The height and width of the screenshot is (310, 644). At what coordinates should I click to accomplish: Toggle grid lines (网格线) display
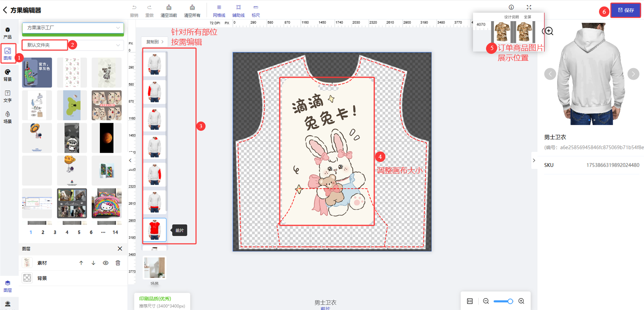point(219,8)
